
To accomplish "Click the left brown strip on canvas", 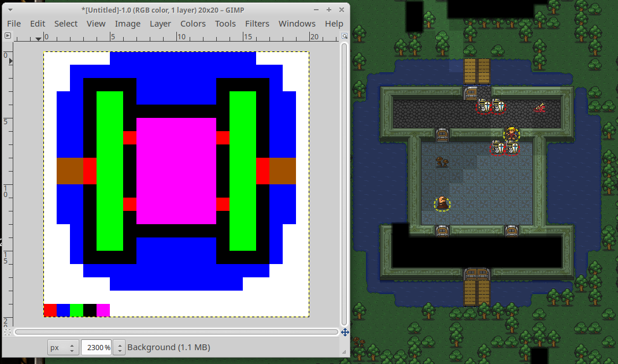I will 70,171.
